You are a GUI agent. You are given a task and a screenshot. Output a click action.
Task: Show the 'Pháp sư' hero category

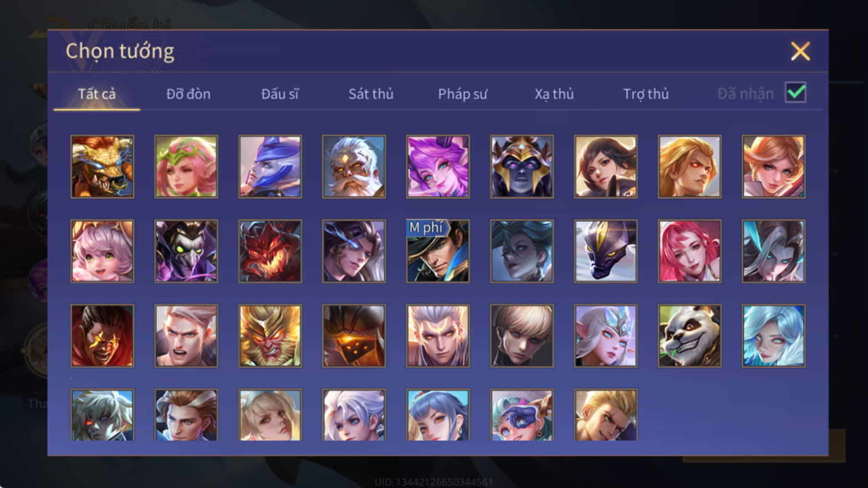click(x=462, y=94)
